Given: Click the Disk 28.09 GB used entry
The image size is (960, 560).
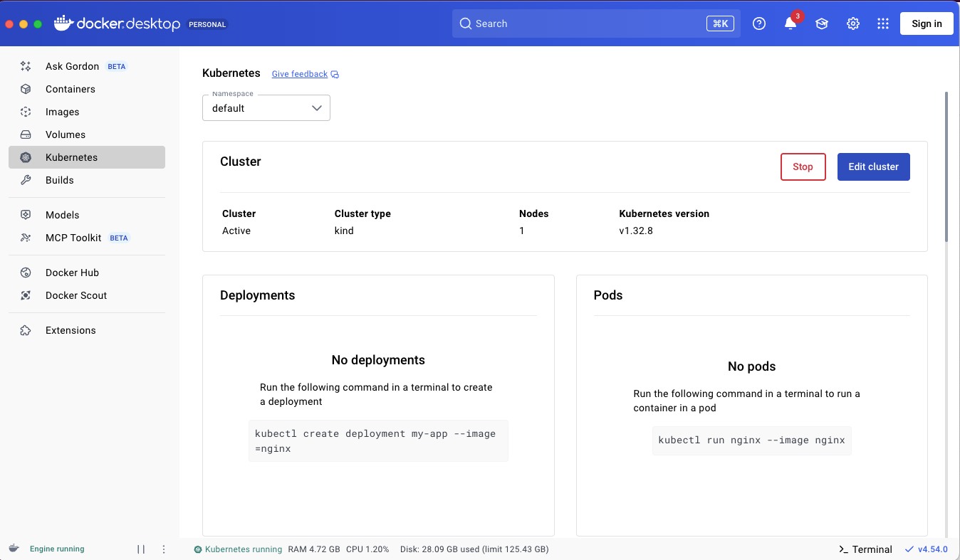Looking at the screenshot, I should 474,549.
